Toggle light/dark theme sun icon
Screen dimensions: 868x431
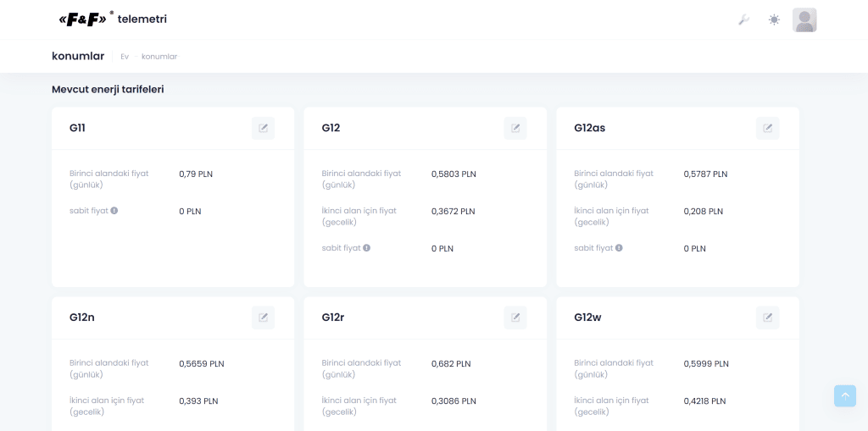pyautogui.click(x=775, y=20)
